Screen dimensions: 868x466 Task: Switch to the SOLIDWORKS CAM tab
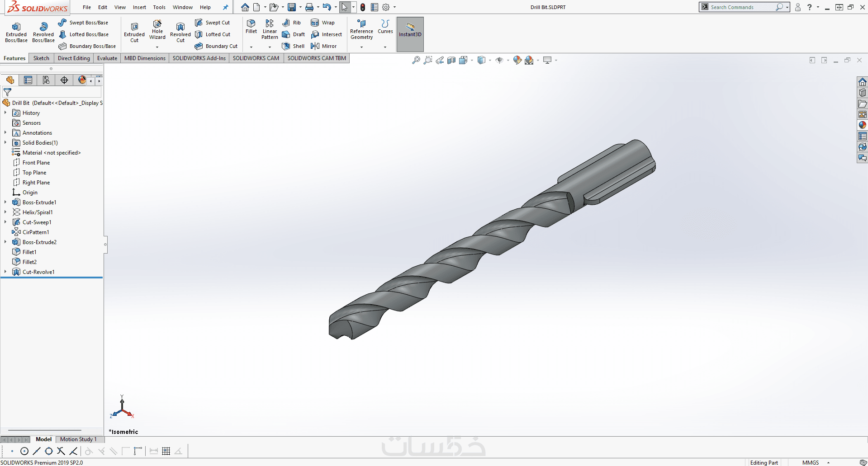point(256,58)
